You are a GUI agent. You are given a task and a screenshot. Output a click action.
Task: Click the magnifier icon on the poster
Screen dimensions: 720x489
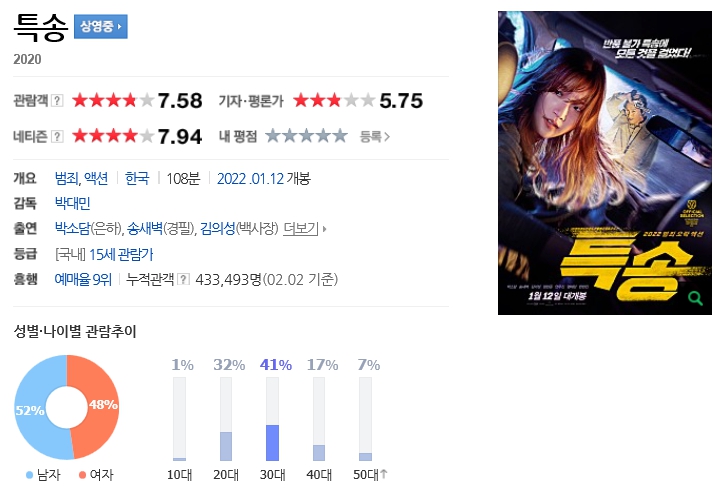(x=695, y=298)
